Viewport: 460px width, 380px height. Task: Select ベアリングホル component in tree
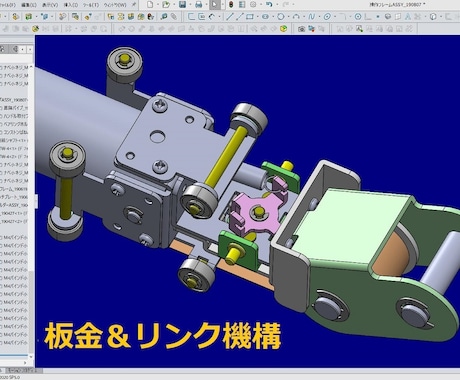coord(15,124)
